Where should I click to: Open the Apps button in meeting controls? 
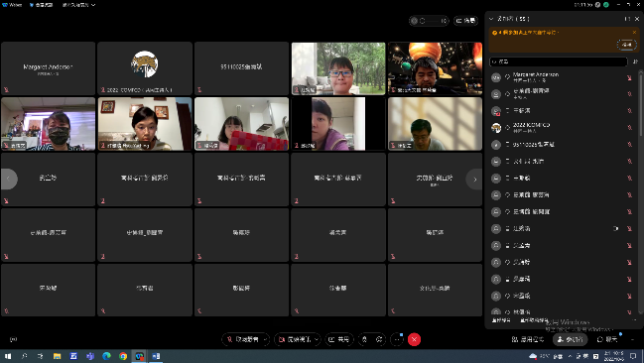coord(528,339)
